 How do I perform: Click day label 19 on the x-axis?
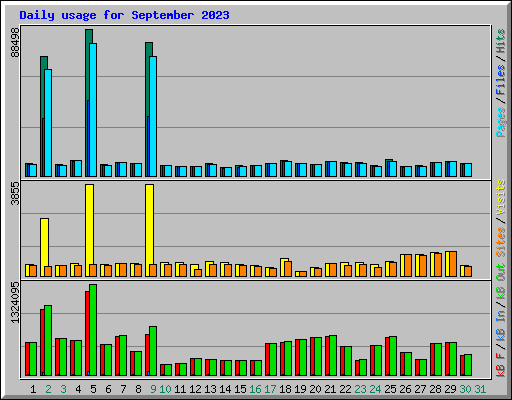300,389
